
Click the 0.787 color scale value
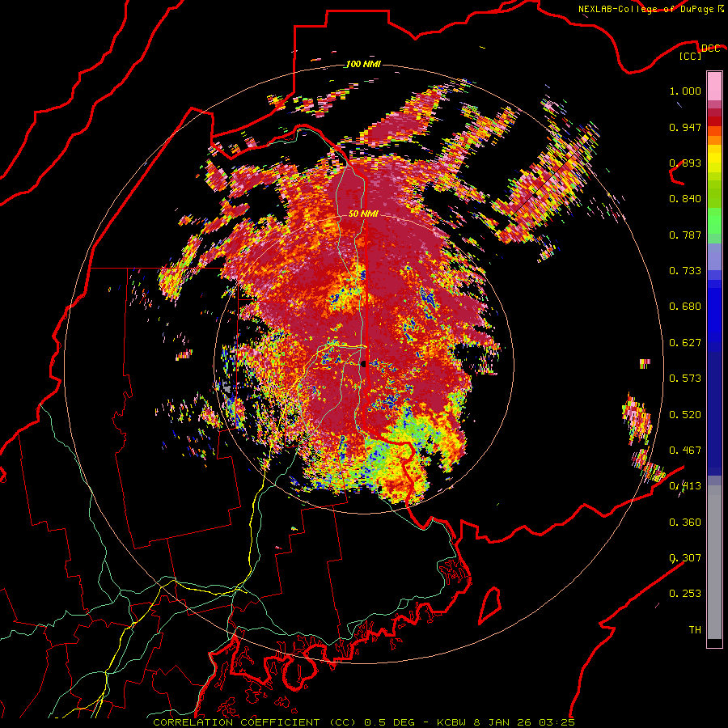click(x=685, y=235)
